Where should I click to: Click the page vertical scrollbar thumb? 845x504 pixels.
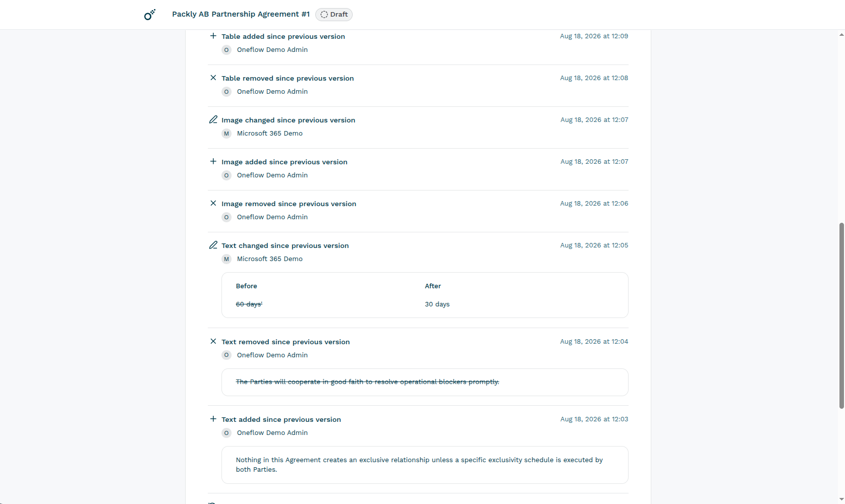coord(841,316)
